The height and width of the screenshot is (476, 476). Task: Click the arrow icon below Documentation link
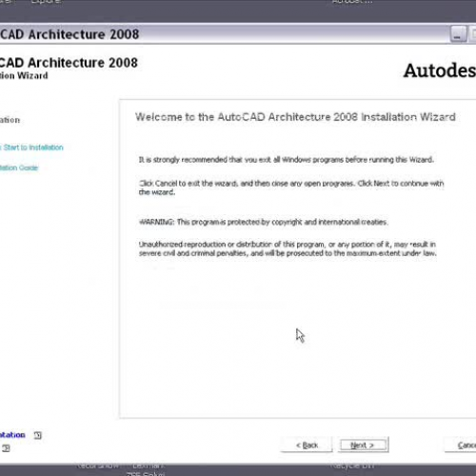point(6,448)
